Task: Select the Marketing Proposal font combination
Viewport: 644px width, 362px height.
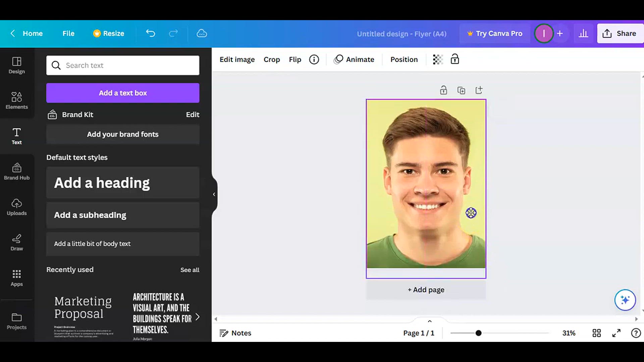Action: 84,317
